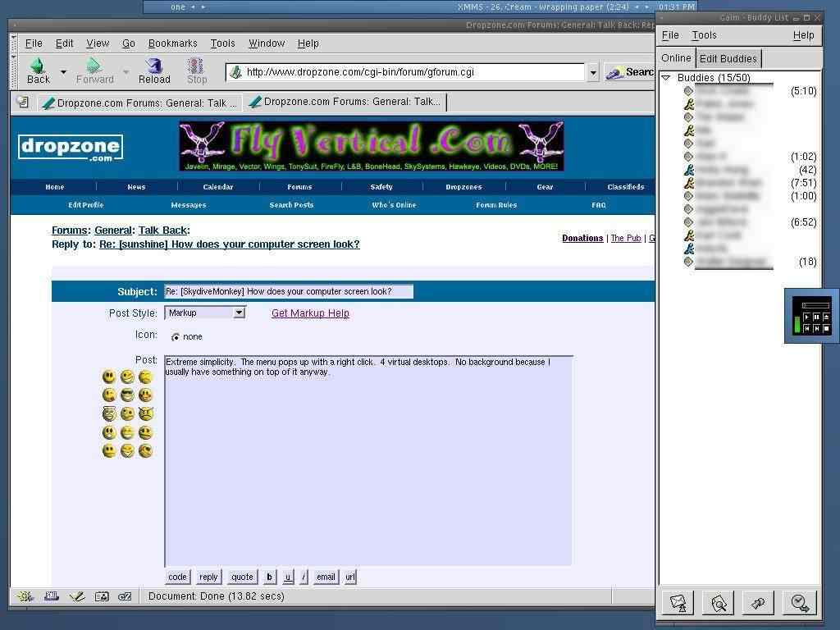Open the Composer pencil icon in status bar
This screenshot has height=630, width=840.
(x=77, y=596)
